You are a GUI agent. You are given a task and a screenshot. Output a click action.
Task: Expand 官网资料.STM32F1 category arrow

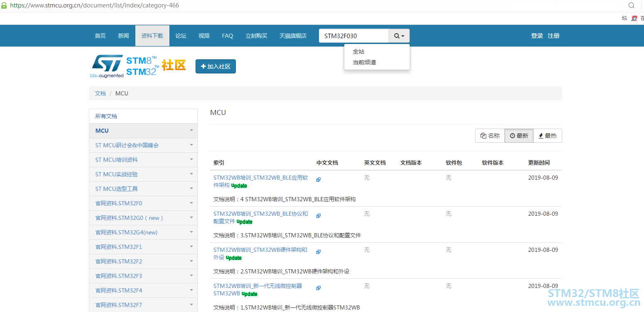tap(191, 247)
